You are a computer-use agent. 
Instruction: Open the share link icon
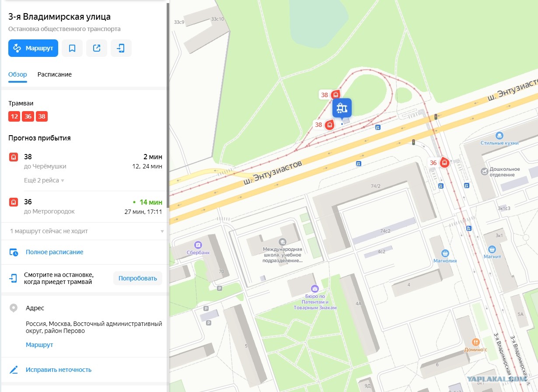[97, 48]
